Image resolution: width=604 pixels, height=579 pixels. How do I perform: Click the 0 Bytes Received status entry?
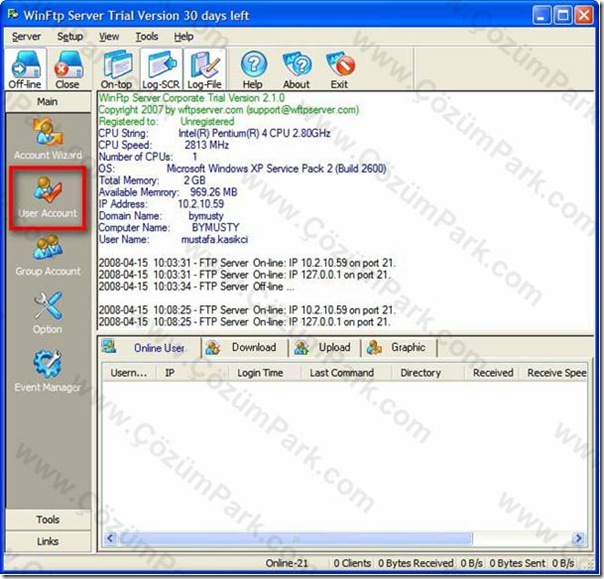pyautogui.click(x=415, y=563)
